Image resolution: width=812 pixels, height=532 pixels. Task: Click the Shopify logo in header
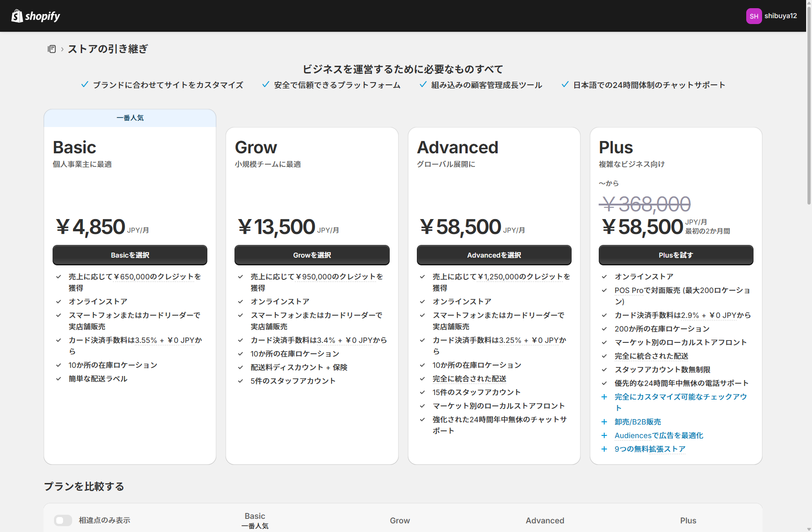click(x=36, y=16)
